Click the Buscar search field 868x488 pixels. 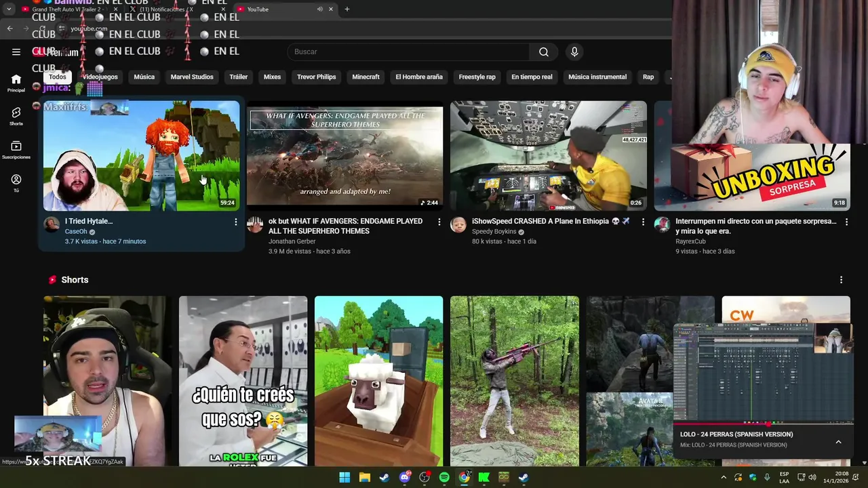click(409, 52)
